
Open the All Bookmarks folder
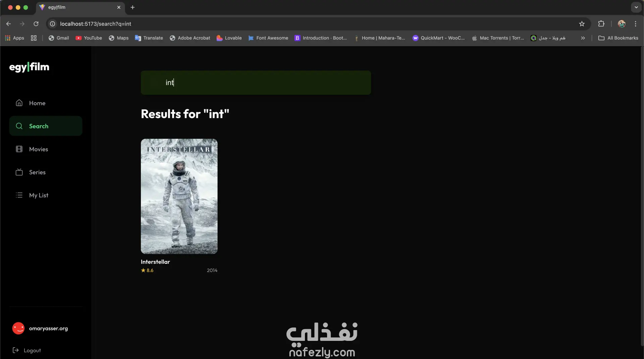tap(618, 38)
